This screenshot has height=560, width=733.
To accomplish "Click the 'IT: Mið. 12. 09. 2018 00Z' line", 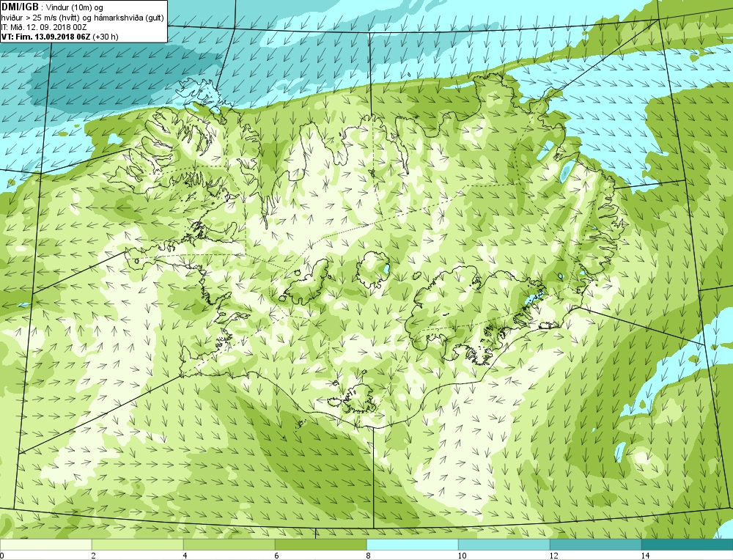I will [43, 27].
